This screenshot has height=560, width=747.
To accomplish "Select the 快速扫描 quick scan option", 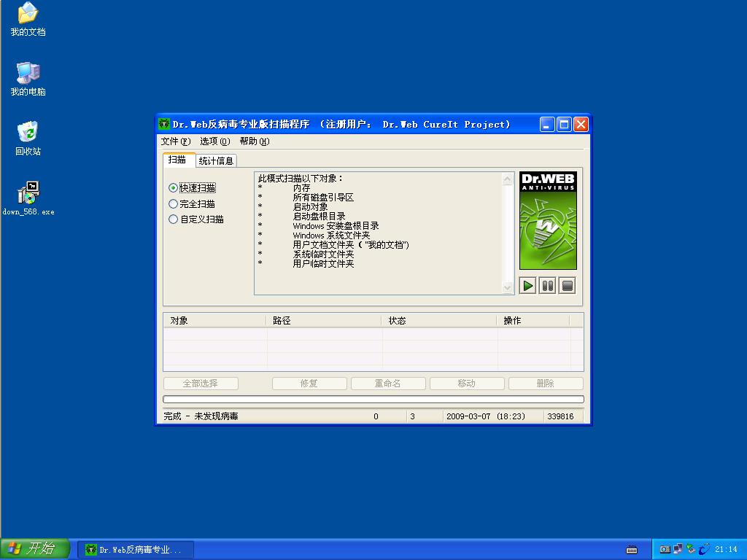I will click(192, 188).
